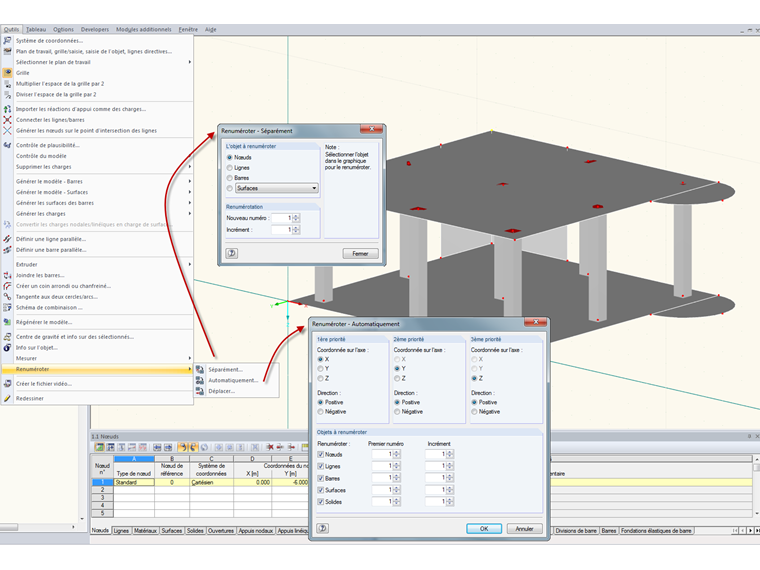Click the Générer les nœuds sur intersection icon
This screenshot has height=570, width=760.
pyautogui.click(x=7, y=130)
